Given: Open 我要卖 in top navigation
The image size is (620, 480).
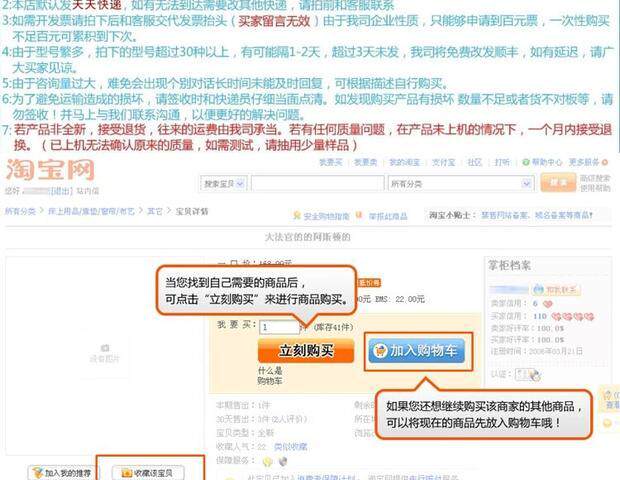Looking at the screenshot, I should pyautogui.click(x=365, y=163).
